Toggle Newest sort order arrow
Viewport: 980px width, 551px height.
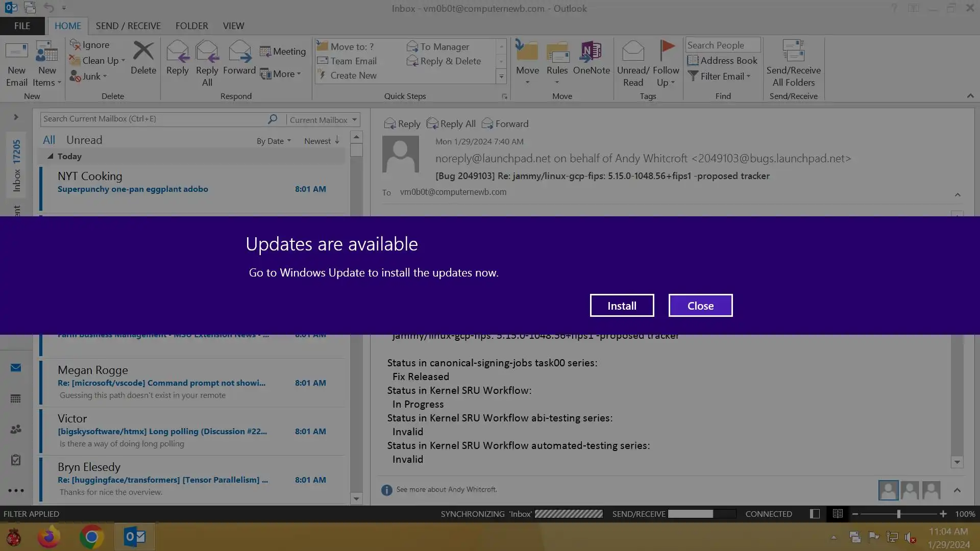pyautogui.click(x=337, y=141)
